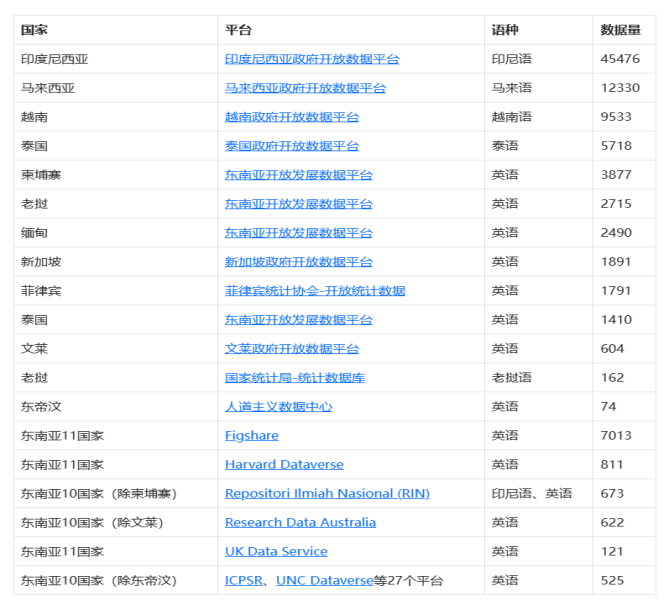Click the 新加坡政府开放数据平台 link
Viewport: 670px width, 605px height.
point(298,262)
